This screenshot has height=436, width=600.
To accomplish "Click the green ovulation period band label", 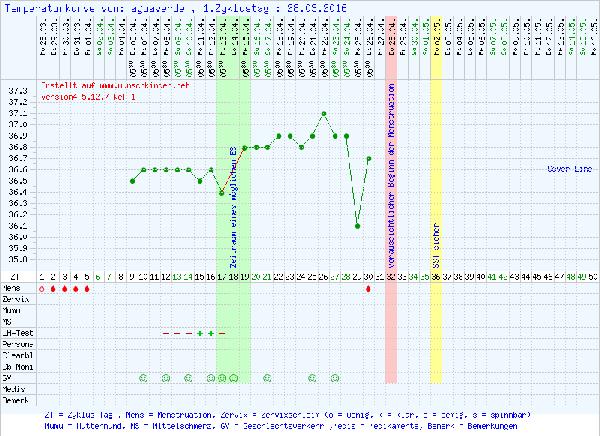I will [x=232, y=200].
